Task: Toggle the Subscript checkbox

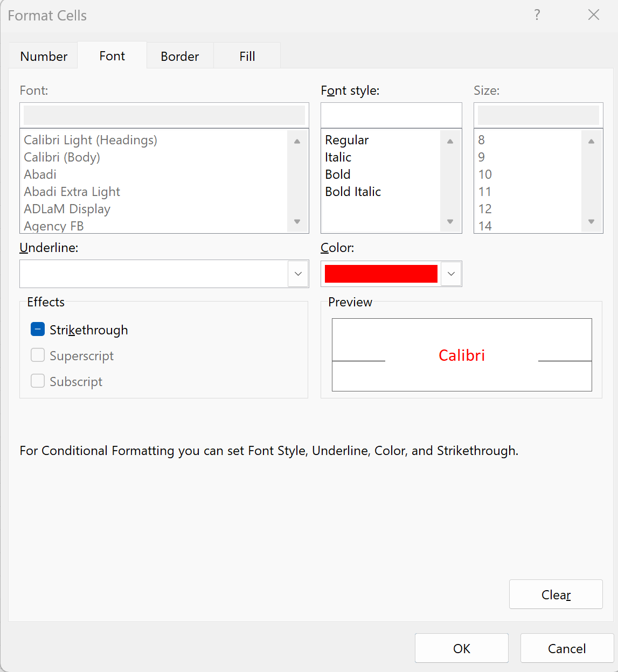Action: point(38,381)
